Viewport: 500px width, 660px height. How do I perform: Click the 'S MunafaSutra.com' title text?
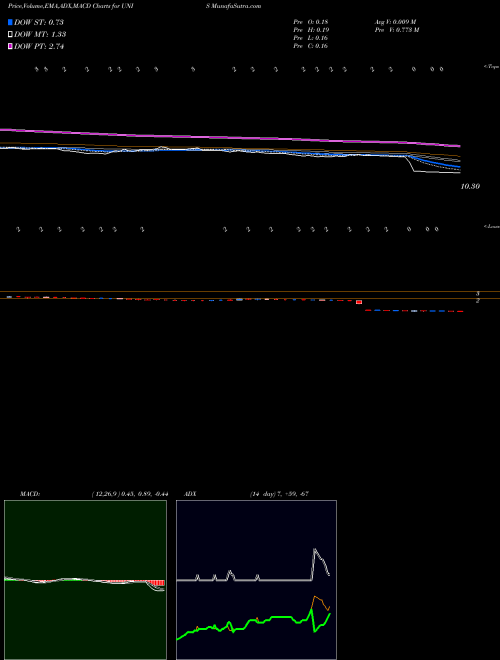coord(234,6)
